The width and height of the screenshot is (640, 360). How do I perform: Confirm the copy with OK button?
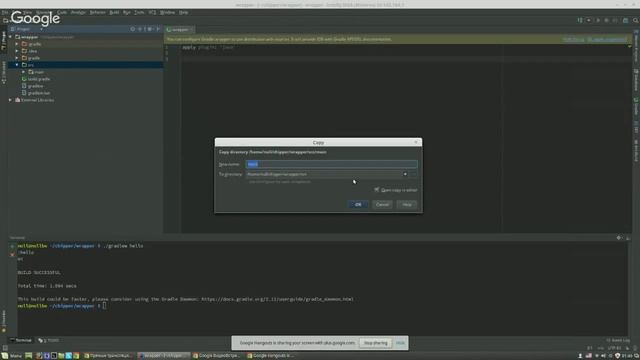pyautogui.click(x=358, y=204)
